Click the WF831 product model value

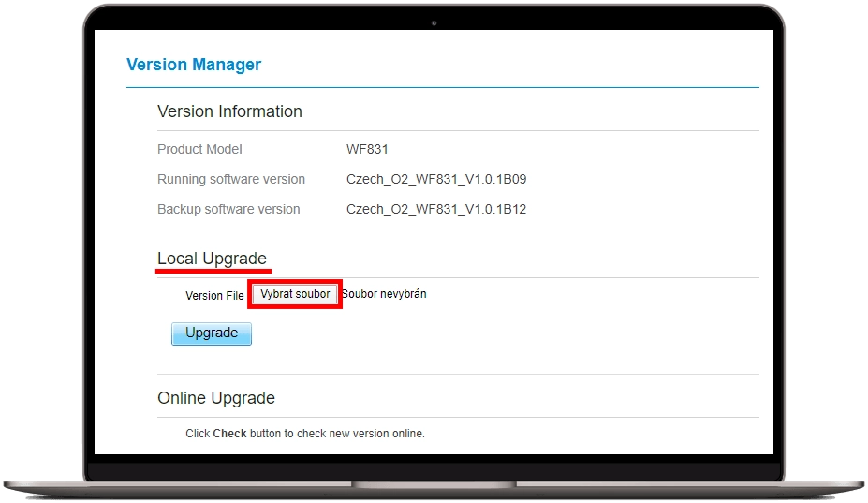click(x=367, y=149)
